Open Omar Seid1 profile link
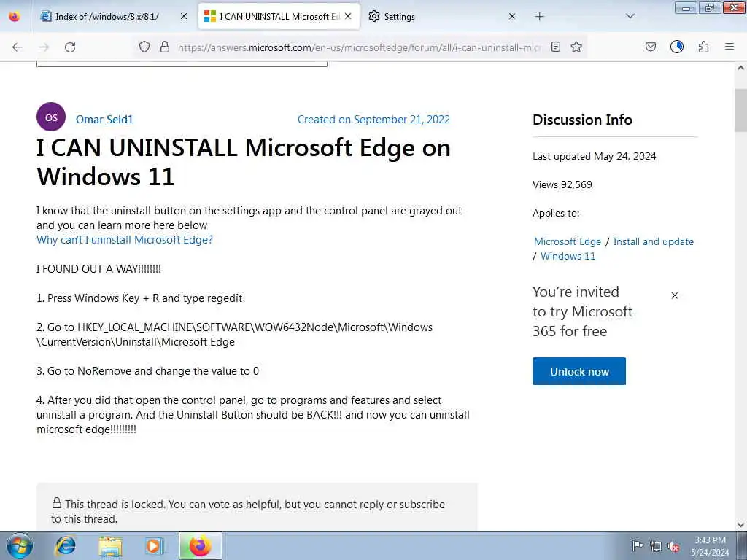This screenshot has height=560, width=747. point(104,119)
